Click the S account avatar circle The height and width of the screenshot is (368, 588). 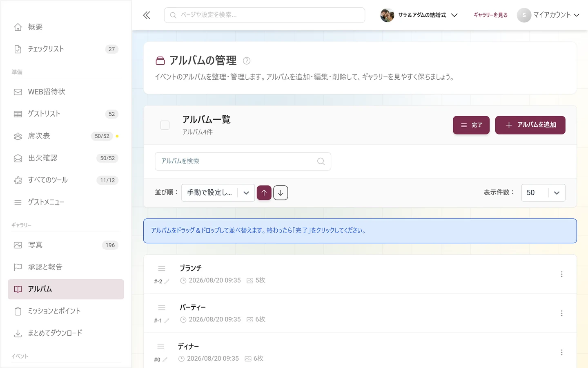(524, 15)
